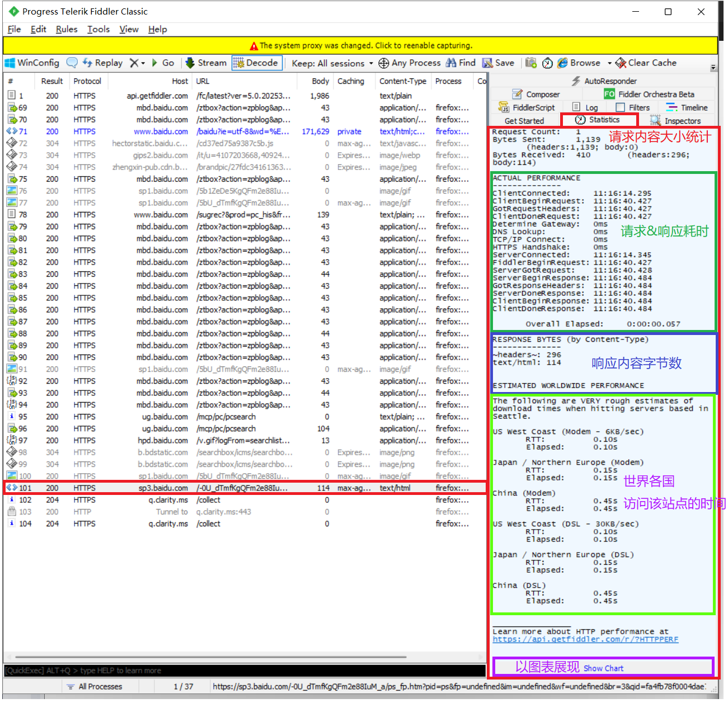The image size is (728, 703).
Task: Select session 72 hectorstatic.baidu.com row
Action: pos(245,143)
